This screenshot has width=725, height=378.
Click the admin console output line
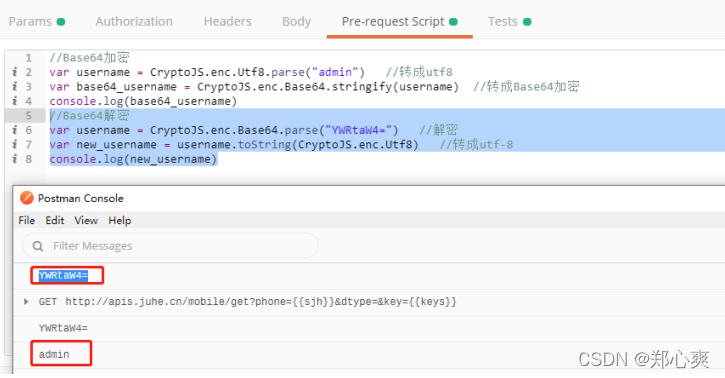point(54,354)
